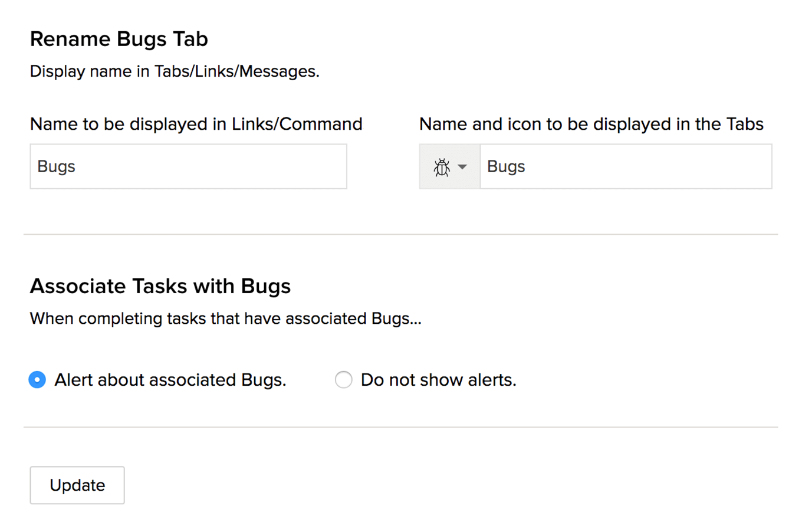This screenshot has height=532, width=802.
Task: Focus the Links/Command name input field
Action: 189,166
